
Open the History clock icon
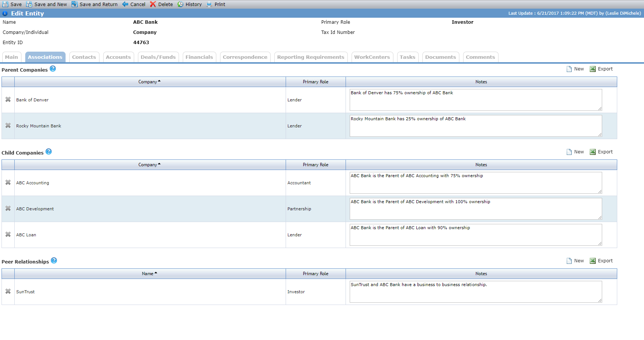click(181, 4)
